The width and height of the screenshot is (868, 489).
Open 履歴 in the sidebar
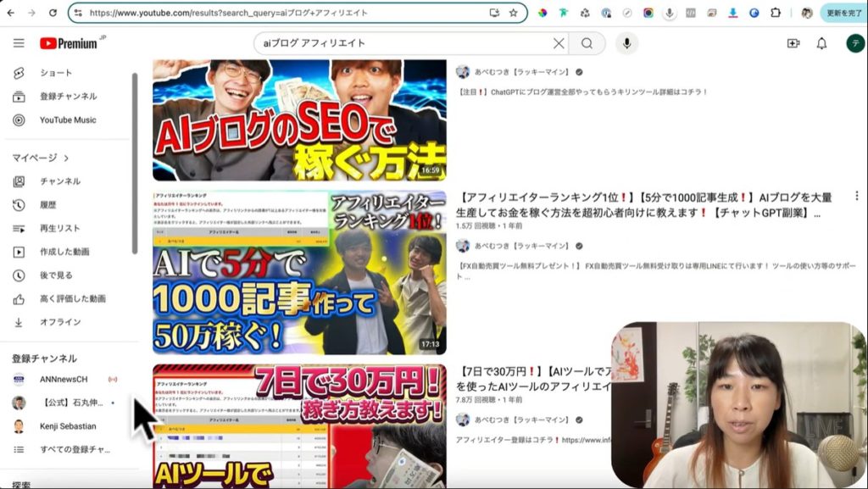[x=47, y=204]
